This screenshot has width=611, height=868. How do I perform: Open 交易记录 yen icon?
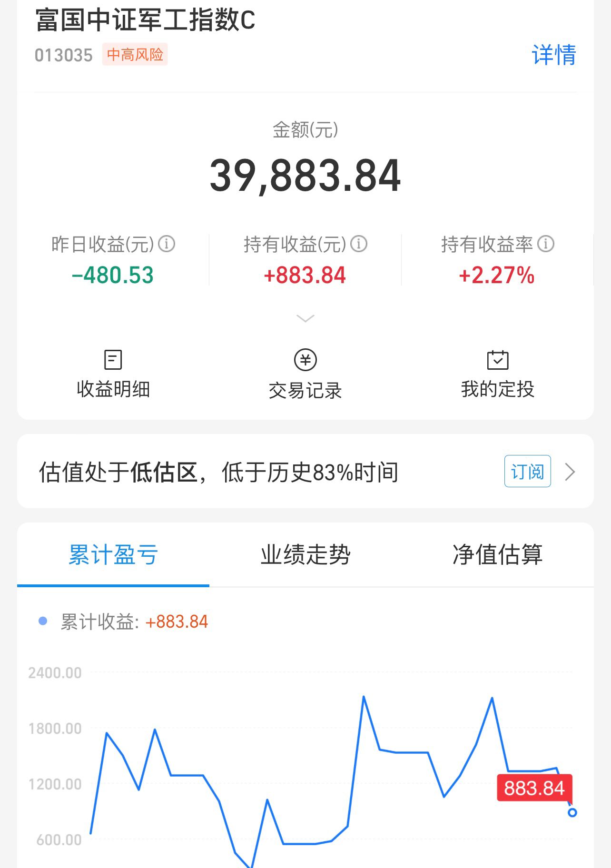tap(305, 360)
